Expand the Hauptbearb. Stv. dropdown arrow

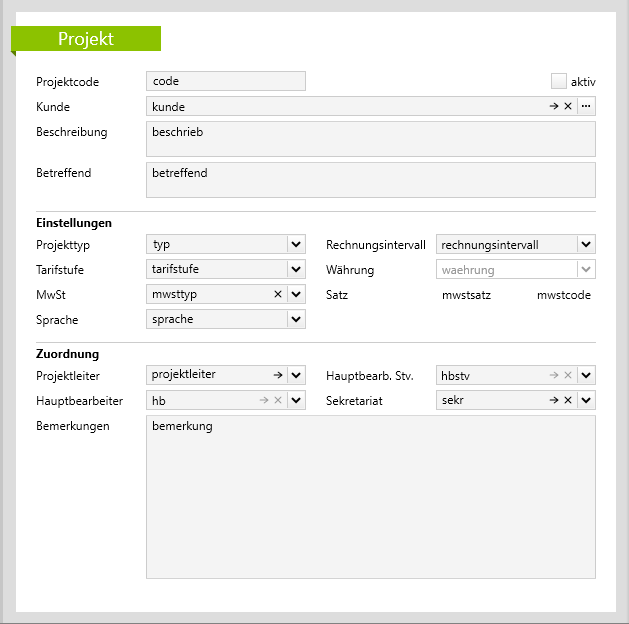(586, 375)
